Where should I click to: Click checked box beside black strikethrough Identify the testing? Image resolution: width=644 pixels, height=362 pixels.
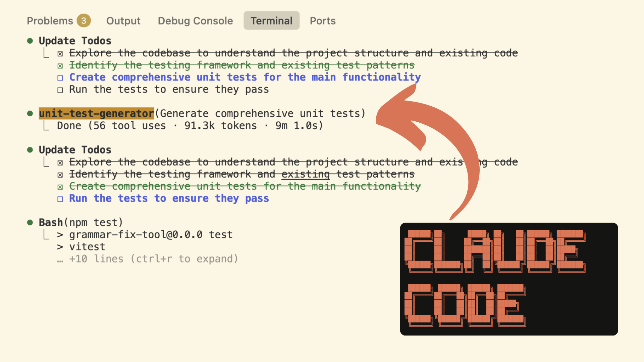click(60, 175)
